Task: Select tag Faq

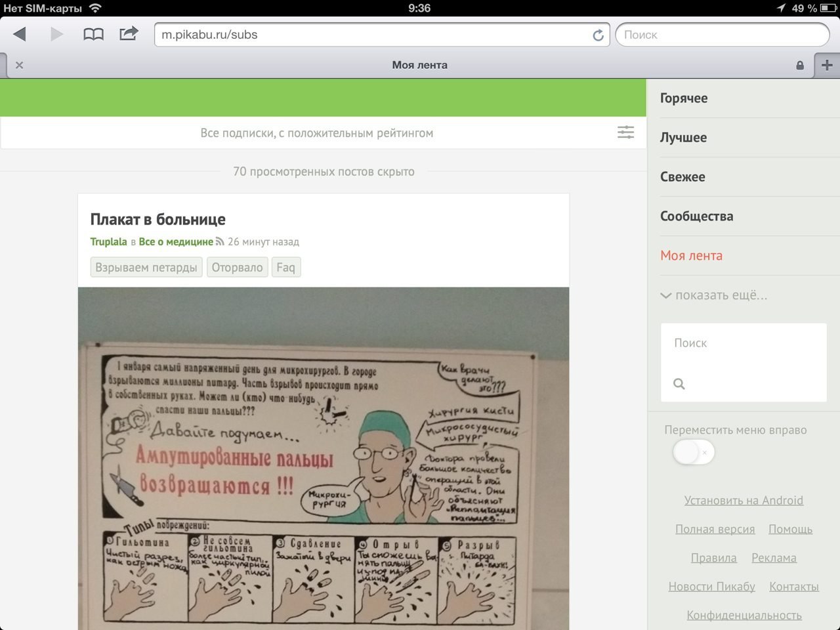Action: (285, 267)
